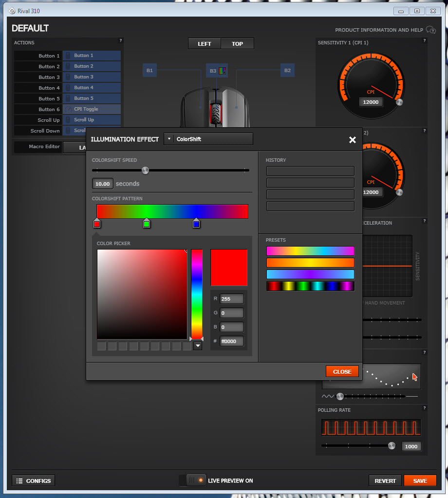448x498 pixels.
Task: Click the vertical hue slider bar
Action: tap(197, 294)
